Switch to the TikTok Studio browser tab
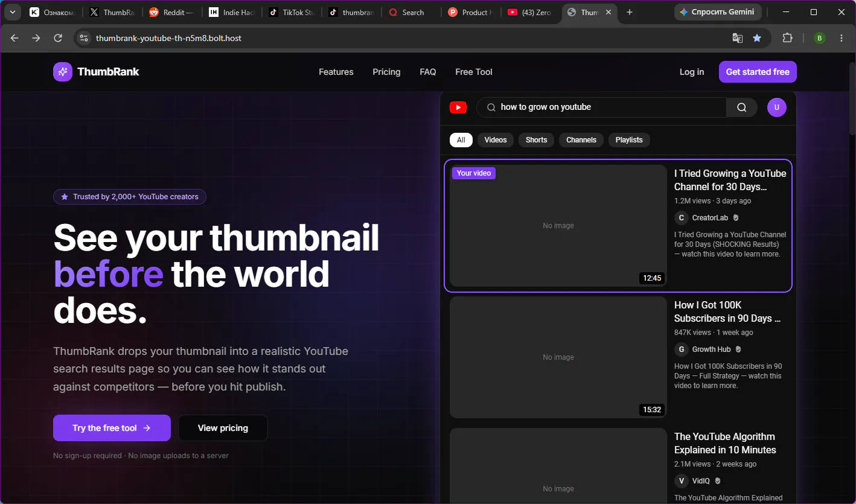Viewport: 856px width, 504px height. click(x=292, y=12)
